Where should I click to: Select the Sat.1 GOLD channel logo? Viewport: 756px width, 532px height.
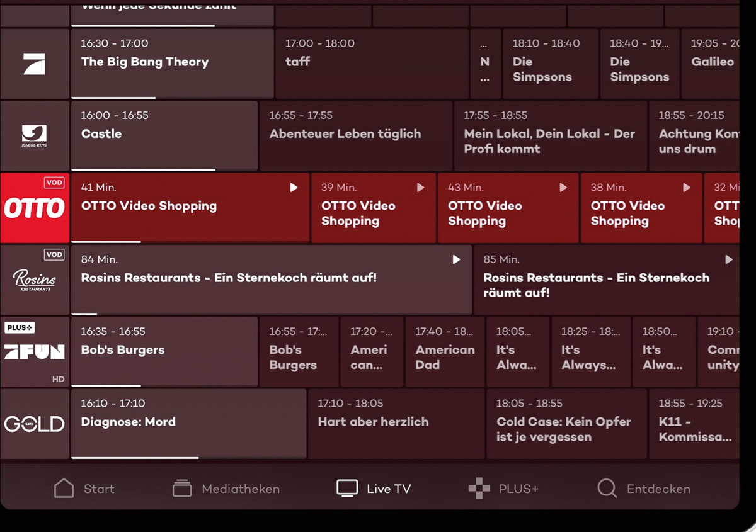(35, 424)
